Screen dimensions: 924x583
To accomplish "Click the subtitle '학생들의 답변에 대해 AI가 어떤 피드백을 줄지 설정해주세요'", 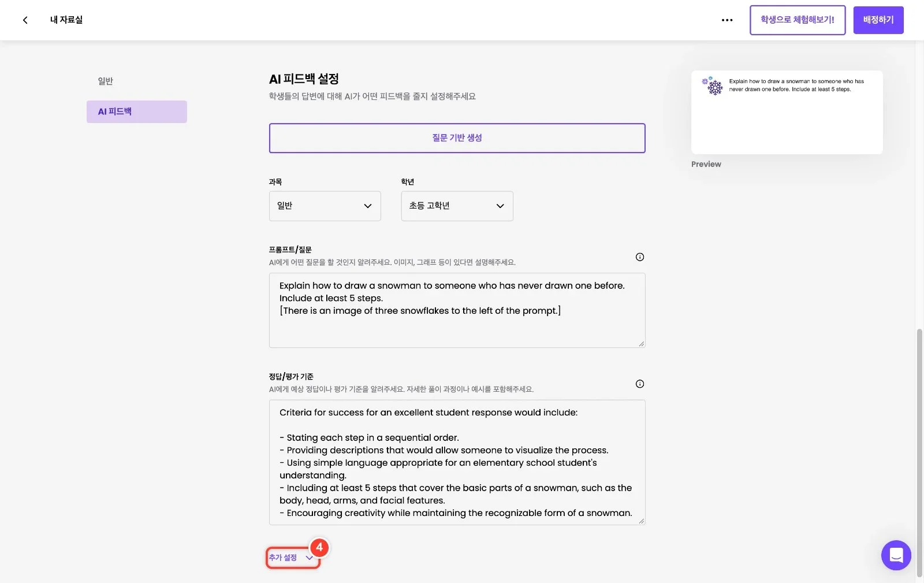I will (x=372, y=96).
